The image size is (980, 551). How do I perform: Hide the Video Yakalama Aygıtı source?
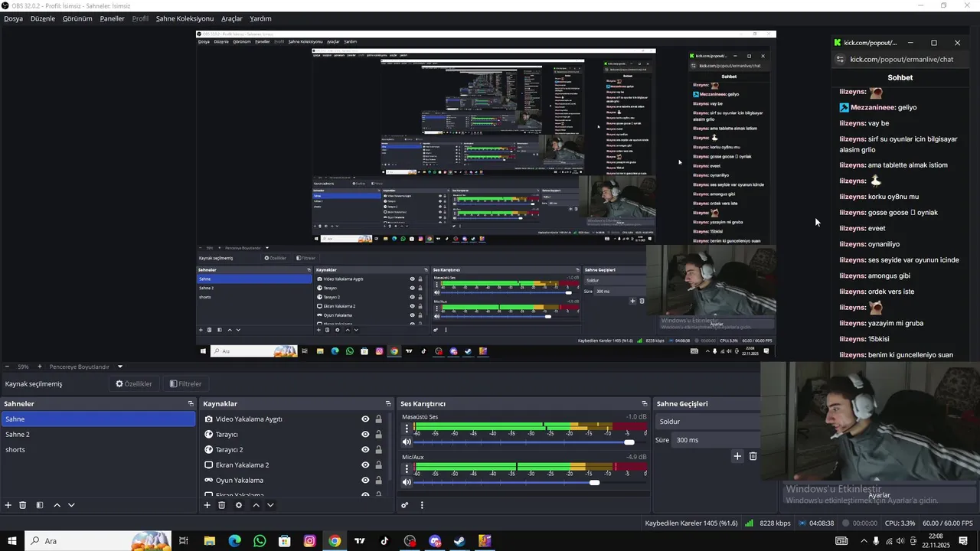(x=365, y=419)
